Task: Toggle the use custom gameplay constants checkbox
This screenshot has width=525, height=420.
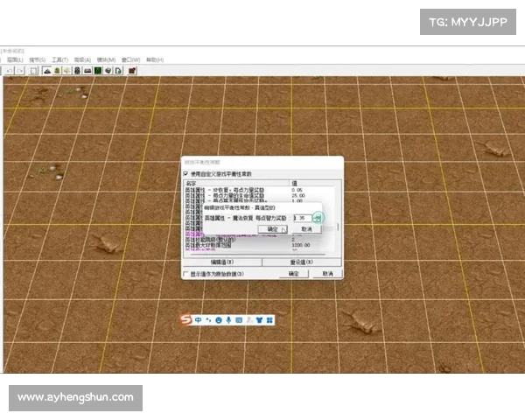Action: [185, 174]
